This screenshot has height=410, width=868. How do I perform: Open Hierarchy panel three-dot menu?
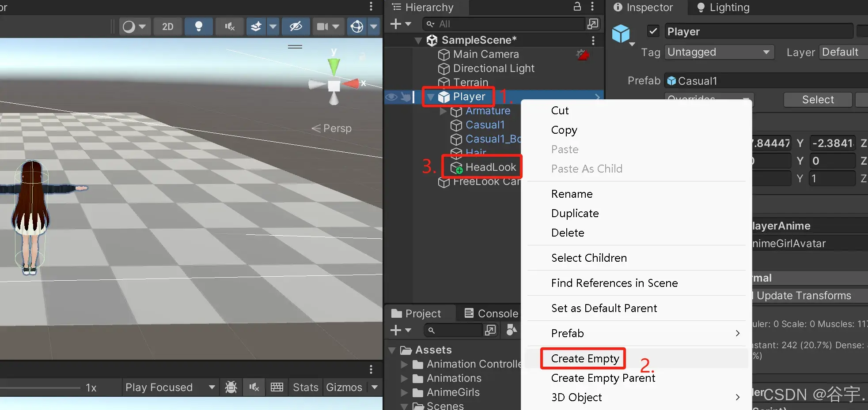click(x=592, y=6)
